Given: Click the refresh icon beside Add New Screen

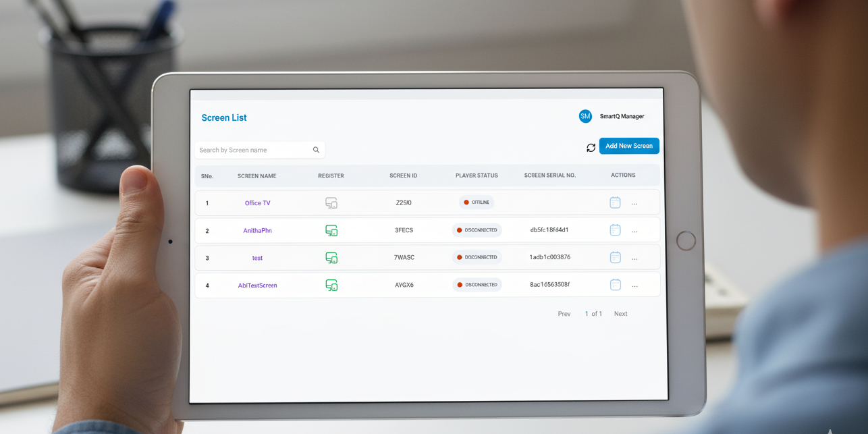Looking at the screenshot, I should click(x=591, y=148).
